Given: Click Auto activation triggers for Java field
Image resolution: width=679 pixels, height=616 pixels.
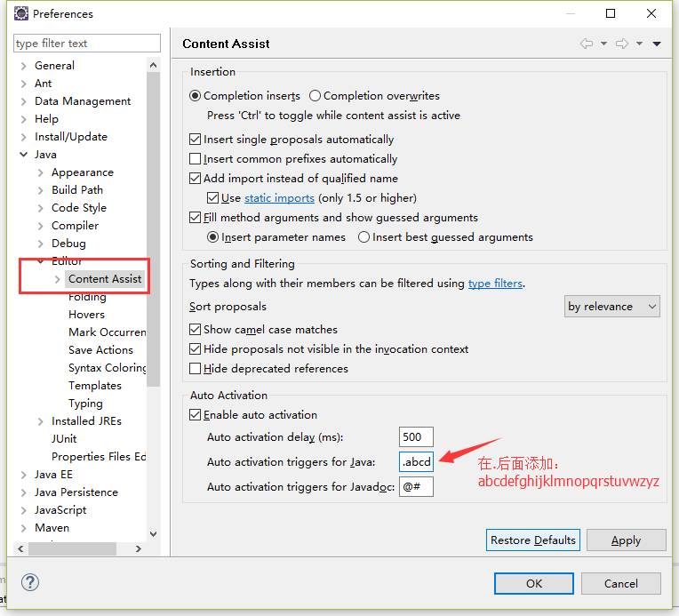Looking at the screenshot, I should (416, 462).
